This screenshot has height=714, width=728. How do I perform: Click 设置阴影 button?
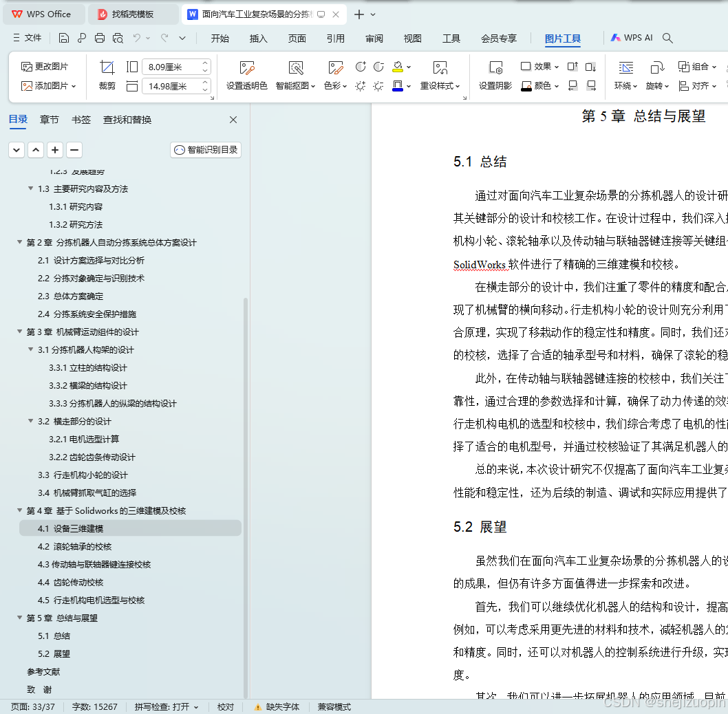point(495,76)
